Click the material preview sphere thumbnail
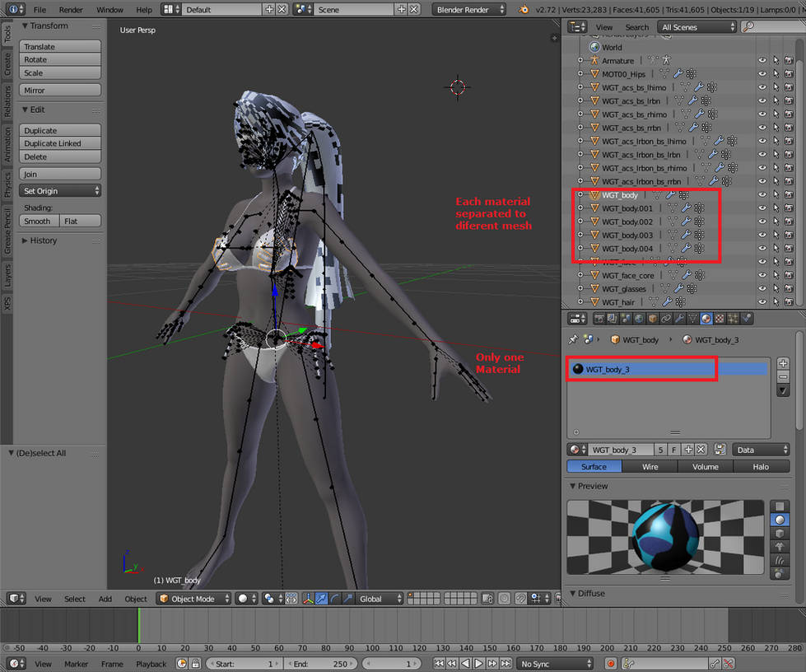 coord(665,537)
